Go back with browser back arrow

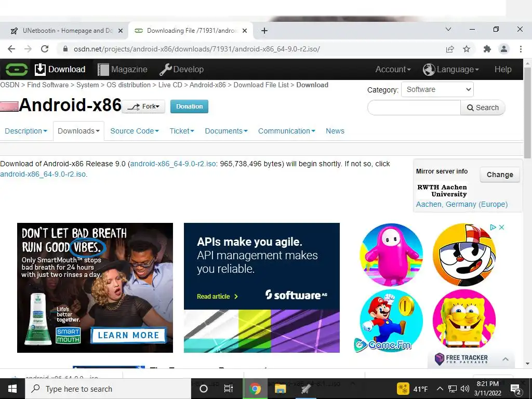[x=11, y=49]
